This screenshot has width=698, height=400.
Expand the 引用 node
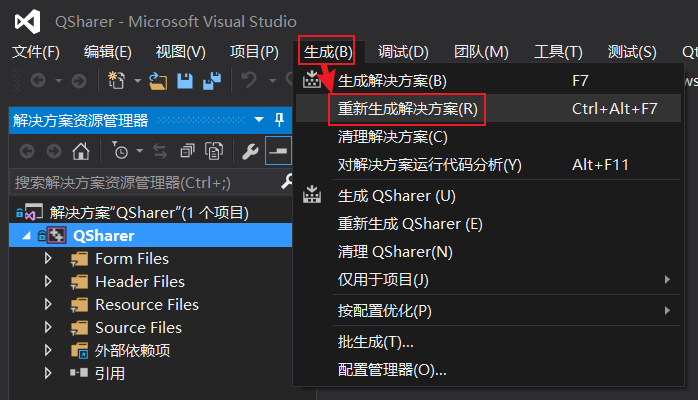[x=48, y=373]
